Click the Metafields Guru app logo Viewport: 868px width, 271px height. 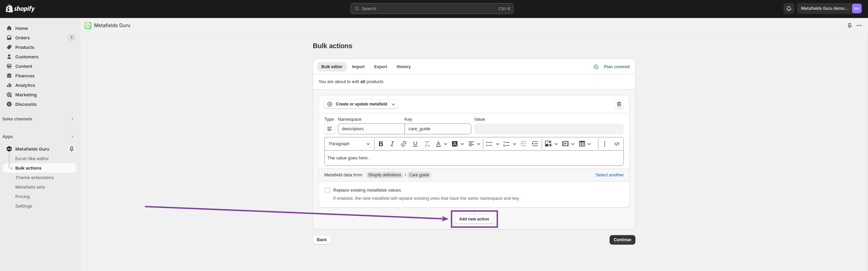88,25
